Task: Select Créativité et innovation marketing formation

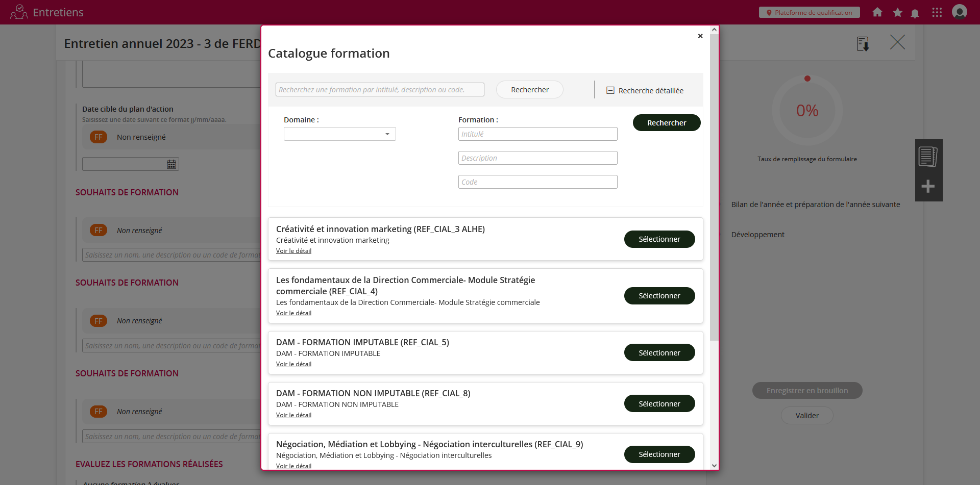Action: [659, 239]
